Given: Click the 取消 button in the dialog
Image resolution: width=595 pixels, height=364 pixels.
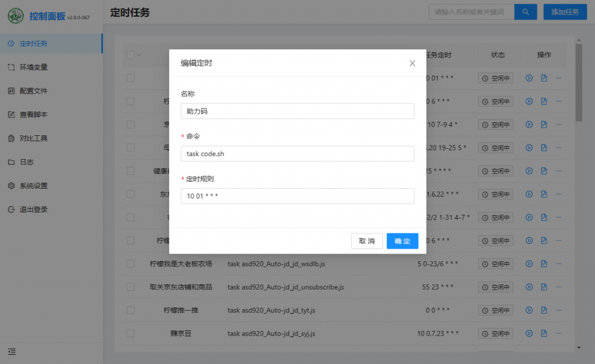Looking at the screenshot, I should point(367,241).
